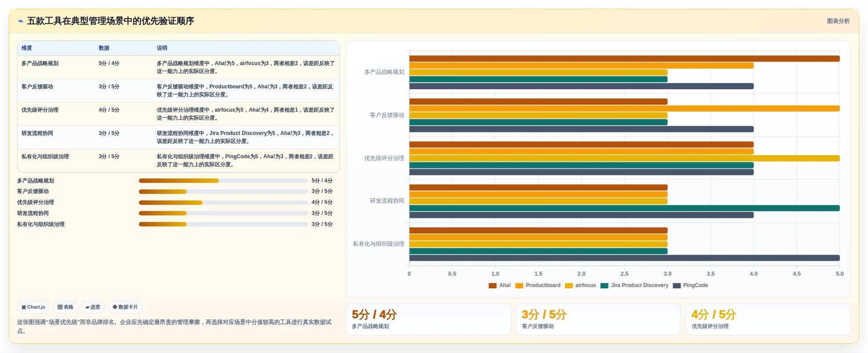Click the 4.5 tick on the chart x-axis
Image resolution: width=868 pixels, height=353 pixels.
797,273
